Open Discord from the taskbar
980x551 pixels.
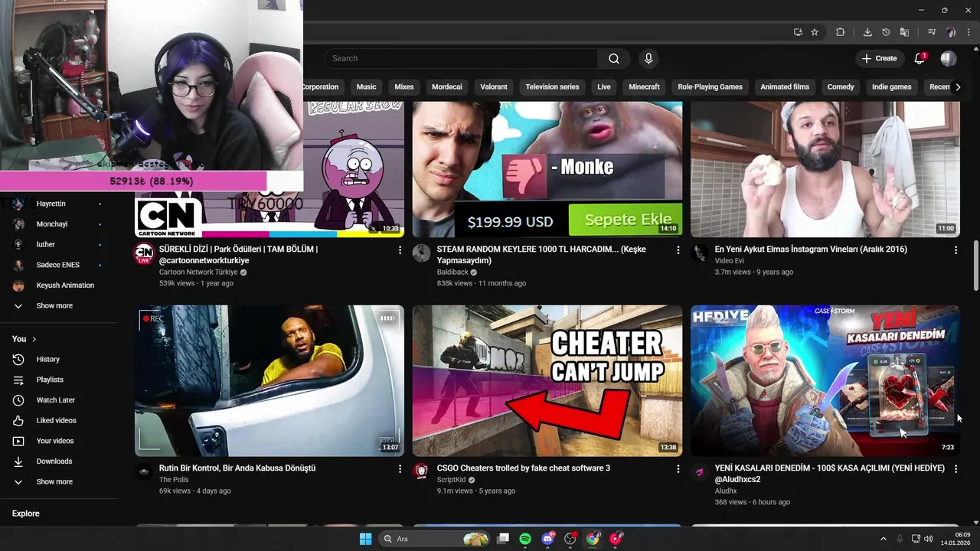547,539
